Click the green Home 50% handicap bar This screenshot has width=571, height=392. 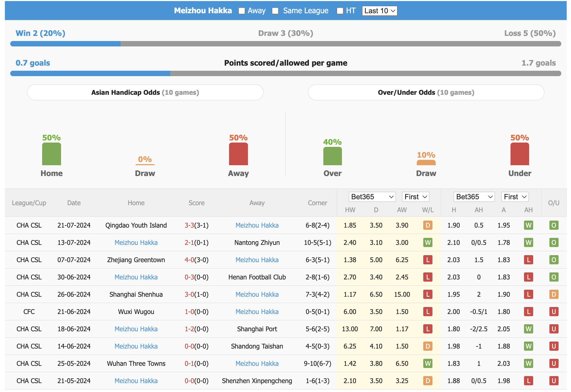click(51, 154)
